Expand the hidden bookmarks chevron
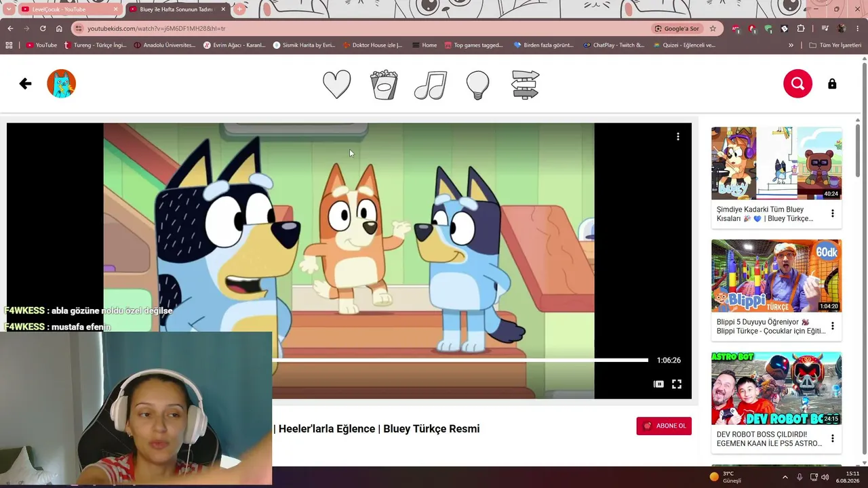 tap(791, 45)
